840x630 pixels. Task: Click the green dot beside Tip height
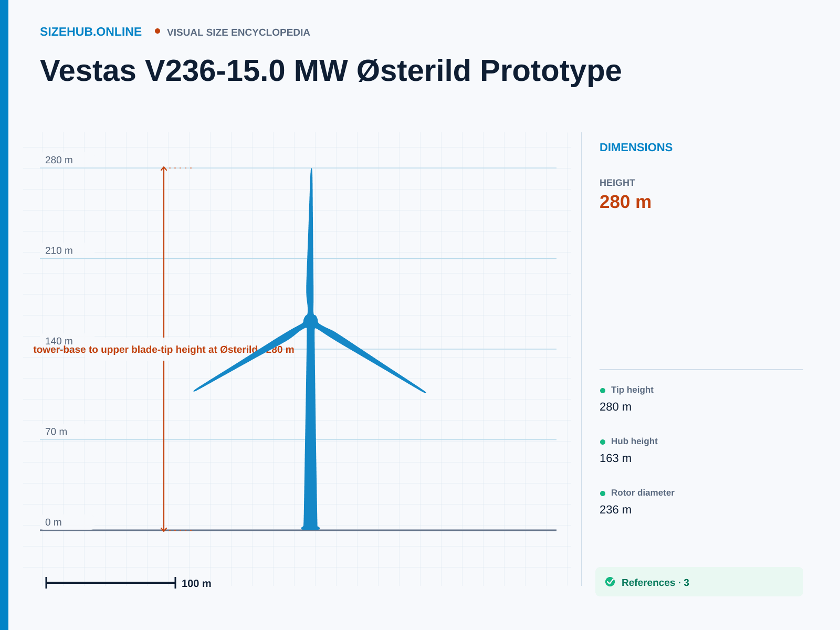pyautogui.click(x=603, y=391)
